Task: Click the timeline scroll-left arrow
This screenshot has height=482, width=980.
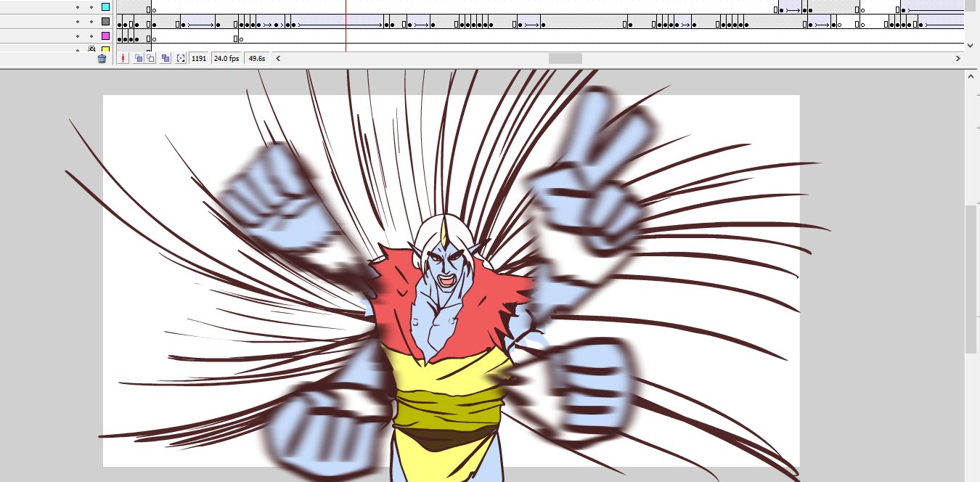Action: coord(278,58)
